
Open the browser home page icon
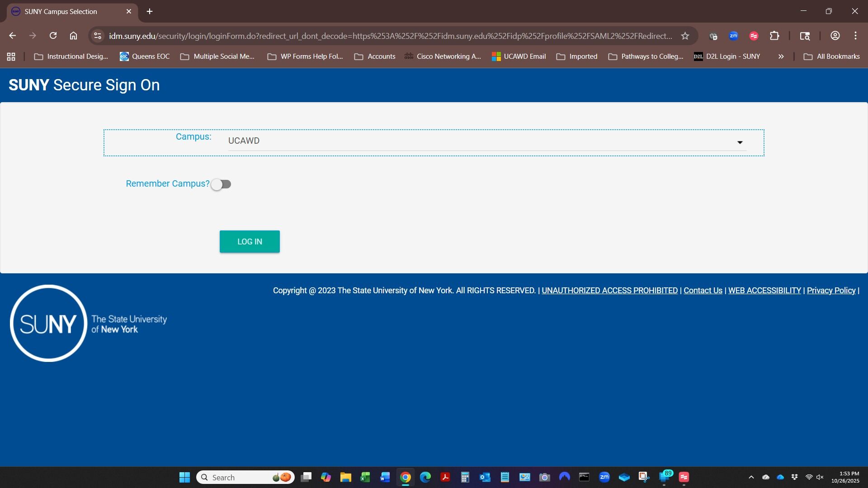73,36
